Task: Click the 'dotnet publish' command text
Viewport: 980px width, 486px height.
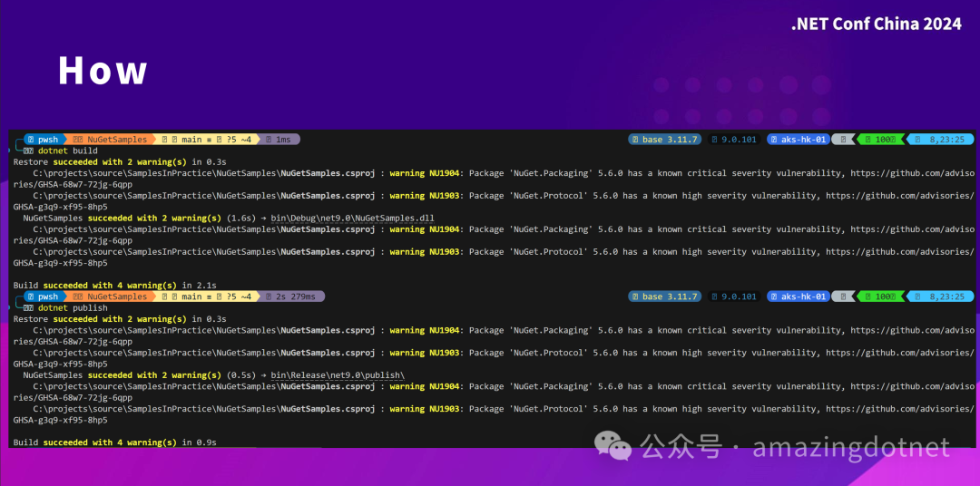Action: (73, 308)
